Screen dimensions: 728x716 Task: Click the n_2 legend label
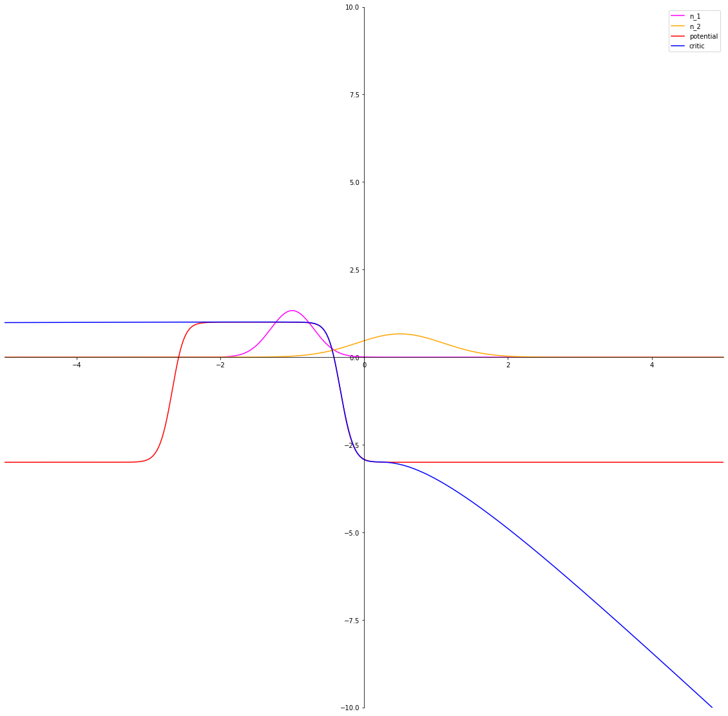[x=695, y=26]
